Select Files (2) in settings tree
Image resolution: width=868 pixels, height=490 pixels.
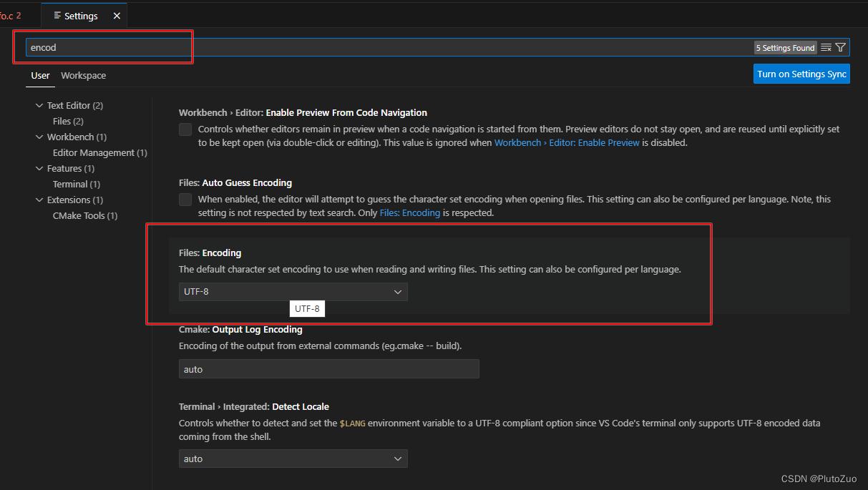click(68, 121)
